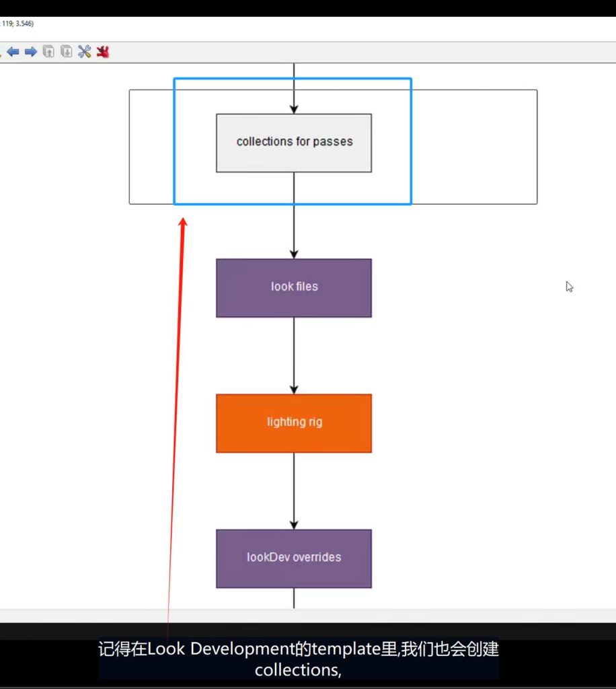616x689 pixels.
Task: Click the outer black container frame's edge
Action: coord(537,148)
